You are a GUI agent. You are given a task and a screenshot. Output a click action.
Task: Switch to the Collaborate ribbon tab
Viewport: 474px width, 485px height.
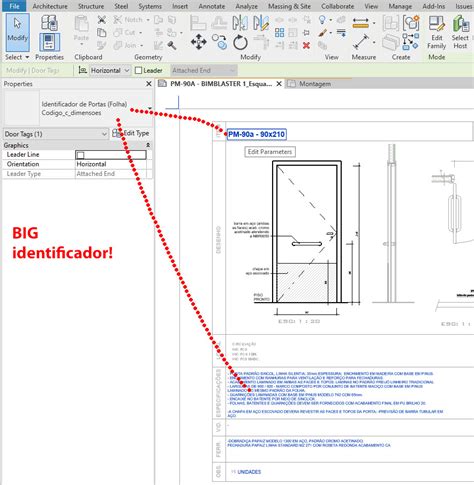338,6
